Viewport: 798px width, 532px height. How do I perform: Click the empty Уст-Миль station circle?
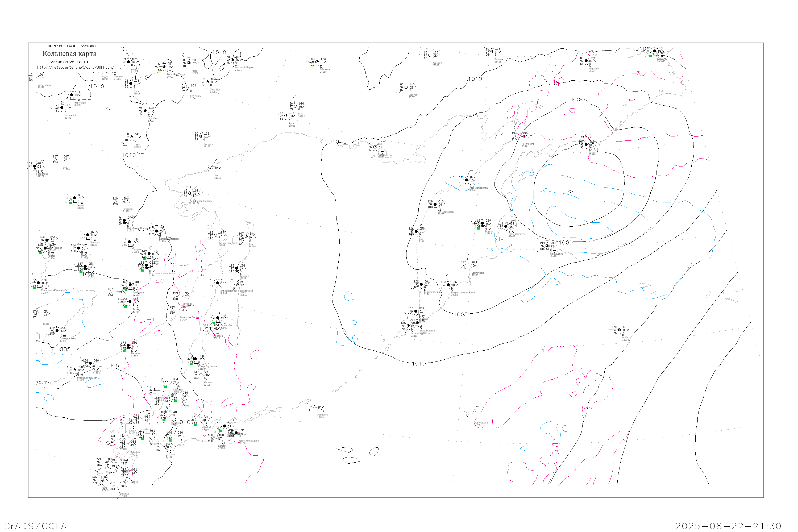(187, 88)
